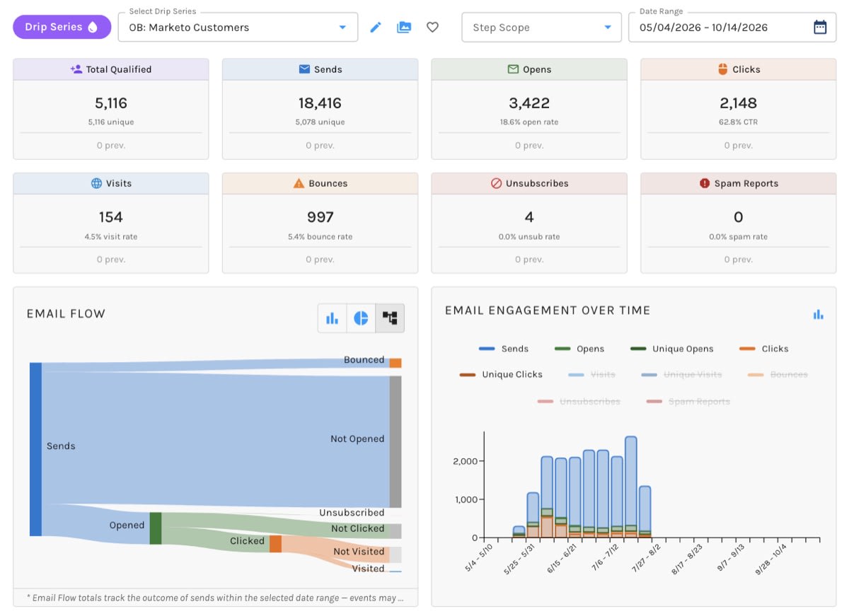Click the 7/27 - 8/2 axis label

pyautogui.click(x=645, y=559)
